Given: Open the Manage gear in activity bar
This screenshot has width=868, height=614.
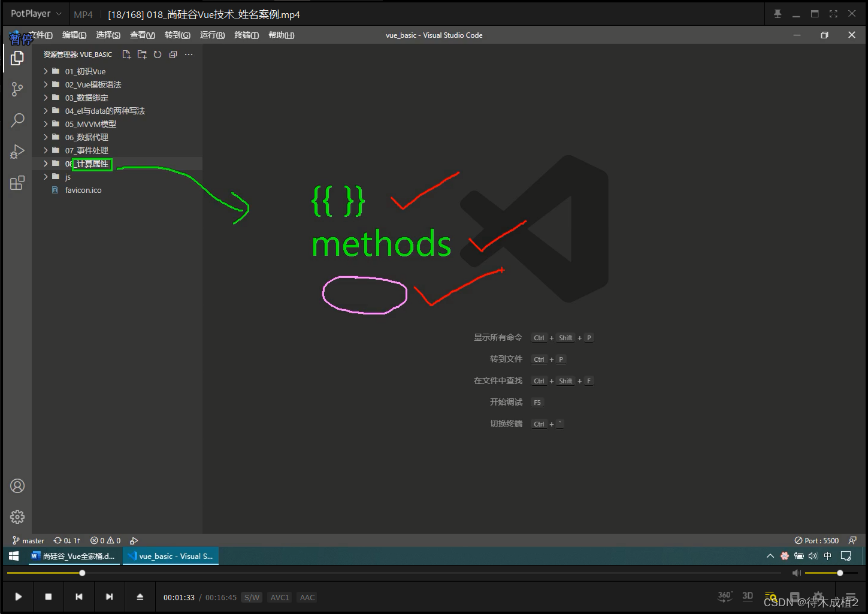Looking at the screenshot, I should [17, 517].
